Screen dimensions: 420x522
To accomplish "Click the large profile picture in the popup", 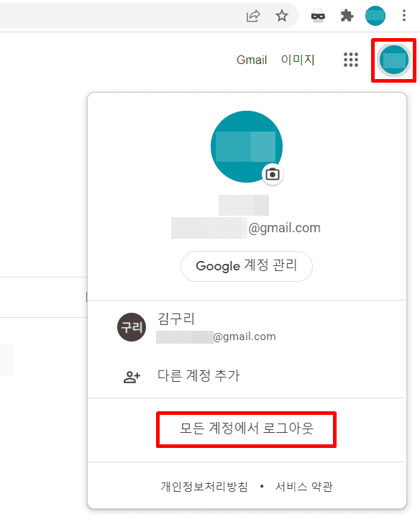I will (247, 147).
